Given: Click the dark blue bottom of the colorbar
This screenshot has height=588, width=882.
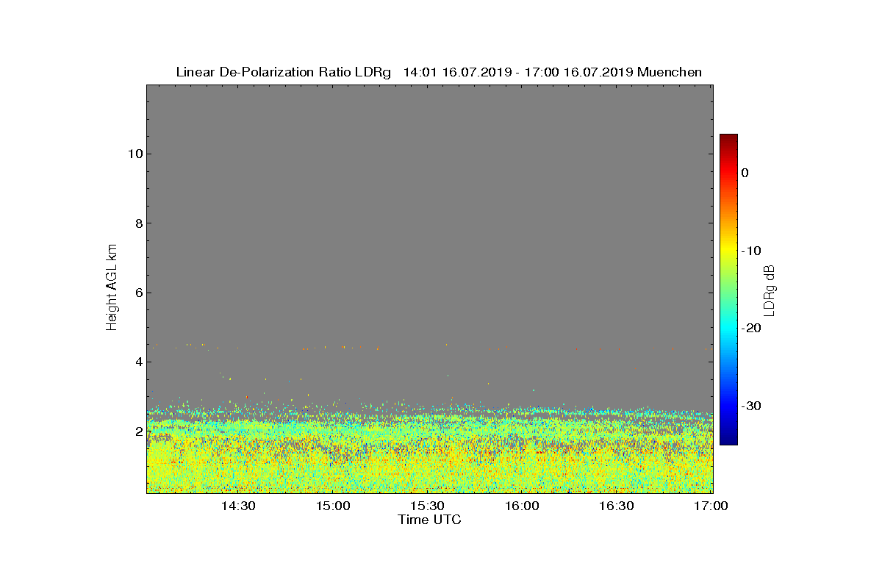Looking at the screenshot, I should [x=728, y=440].
